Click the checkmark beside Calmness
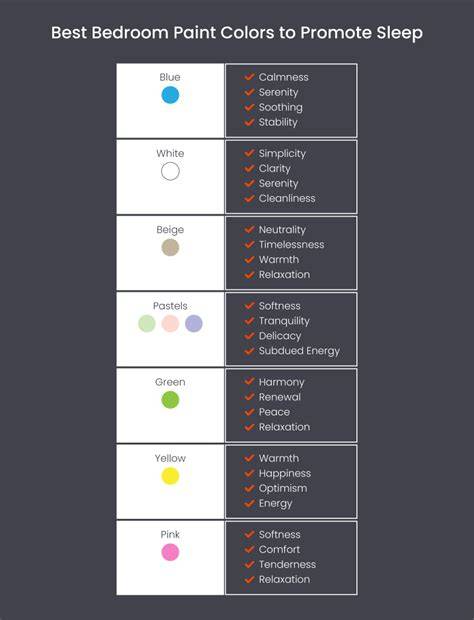The width and height of the screenshot is (474, 620). point(249,77)
